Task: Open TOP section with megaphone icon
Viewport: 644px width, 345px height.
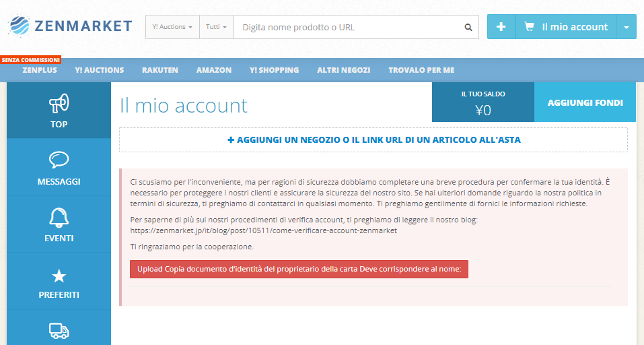Action: (x=59, y=111)
